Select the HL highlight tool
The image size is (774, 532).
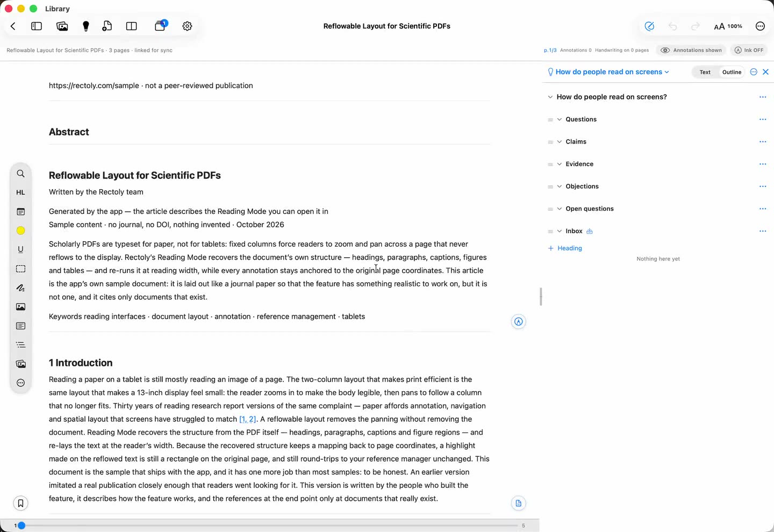(x=20, y=192)
